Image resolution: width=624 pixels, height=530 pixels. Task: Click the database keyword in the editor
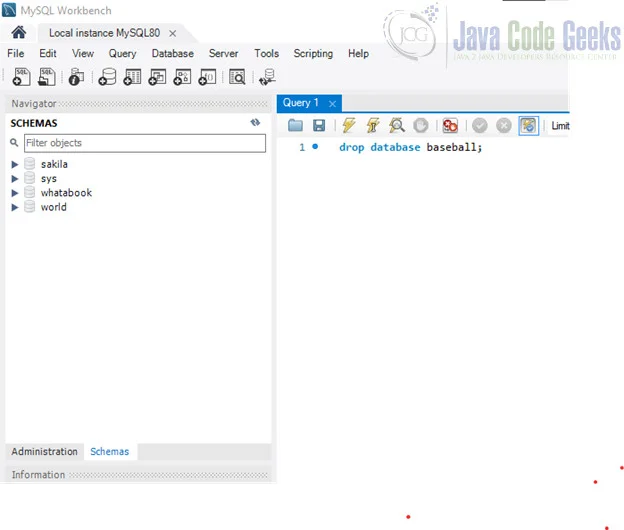click(x=395, y=147)
